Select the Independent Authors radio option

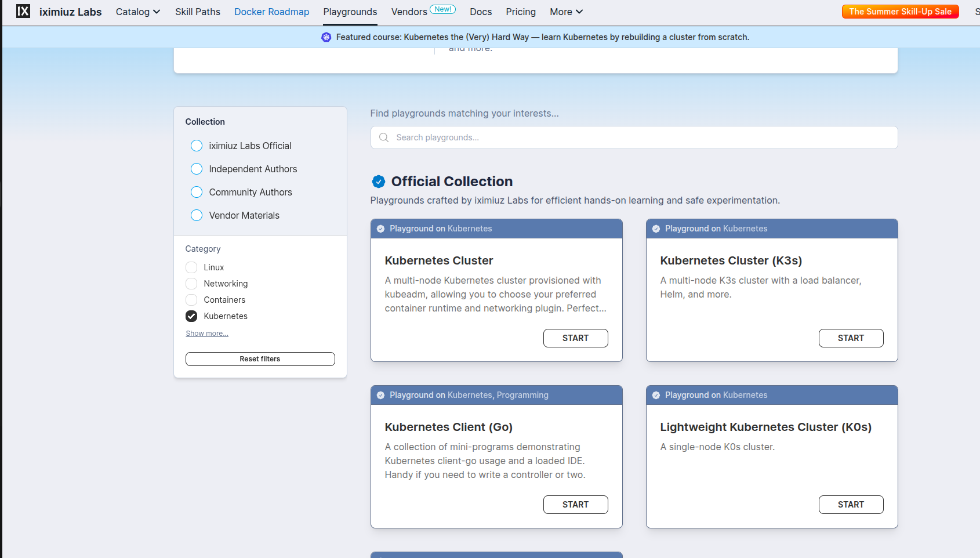(197, 169)
